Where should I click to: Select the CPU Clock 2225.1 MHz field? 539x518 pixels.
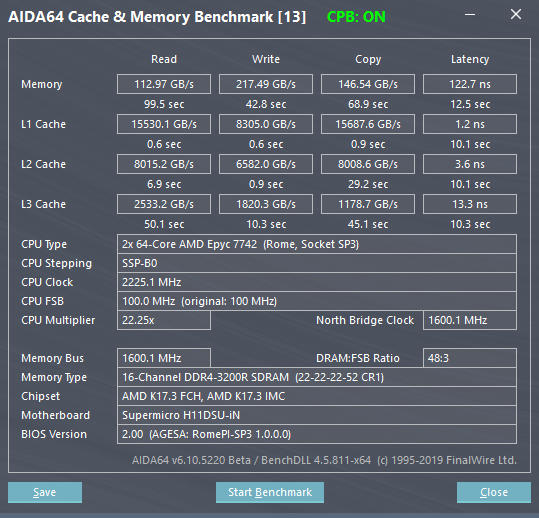click(x=317, y=282)
